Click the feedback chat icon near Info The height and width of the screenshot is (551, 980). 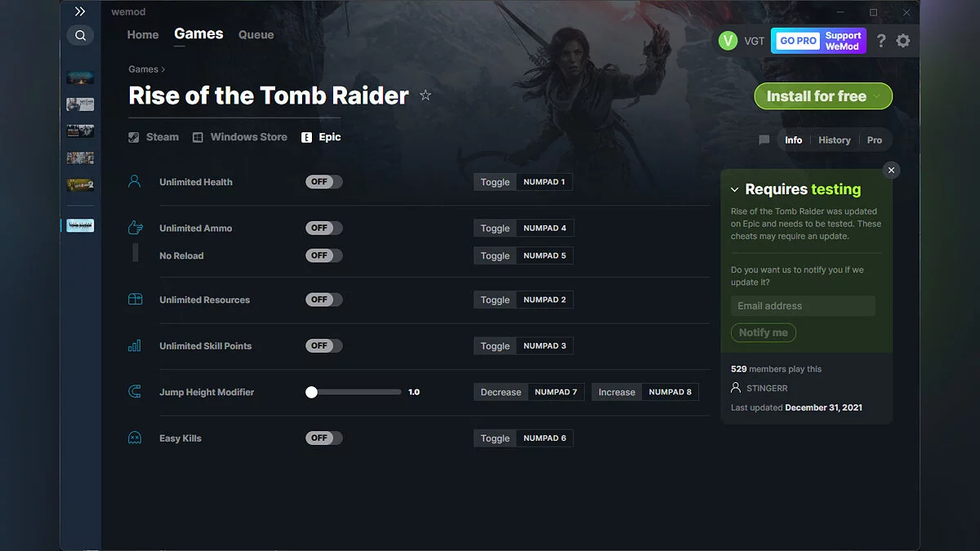764,140
